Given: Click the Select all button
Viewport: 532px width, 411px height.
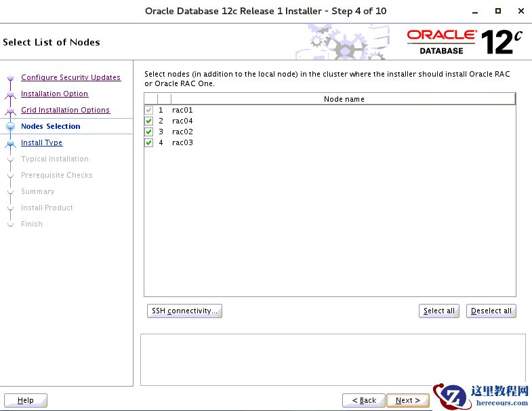Looking at the screenshot, I should [439, 311].
